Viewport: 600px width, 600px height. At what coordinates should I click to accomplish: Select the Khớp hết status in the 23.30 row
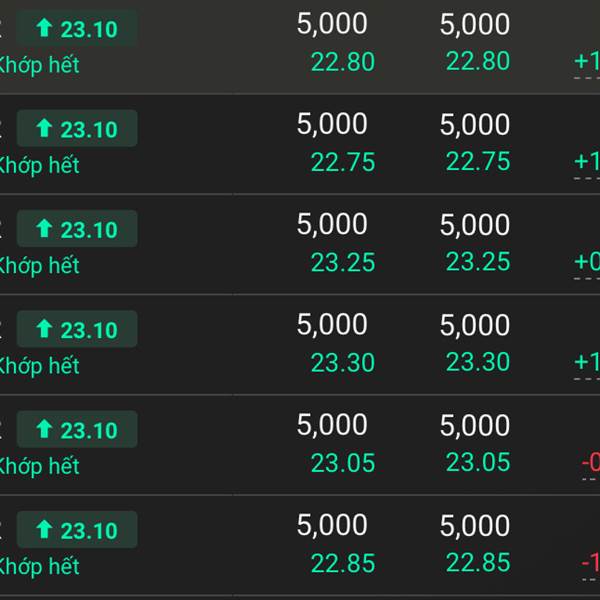pyautogui.click(x=38, y=366)
